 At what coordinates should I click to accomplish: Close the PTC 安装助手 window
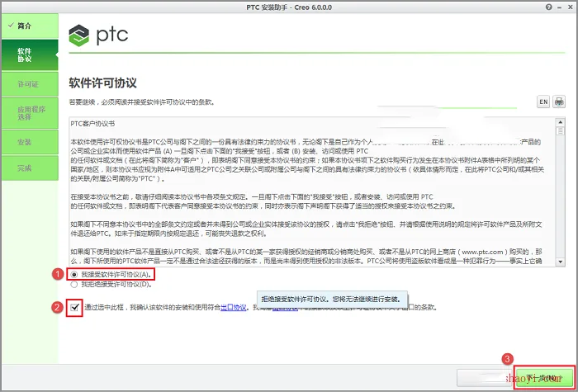point(569,7)
